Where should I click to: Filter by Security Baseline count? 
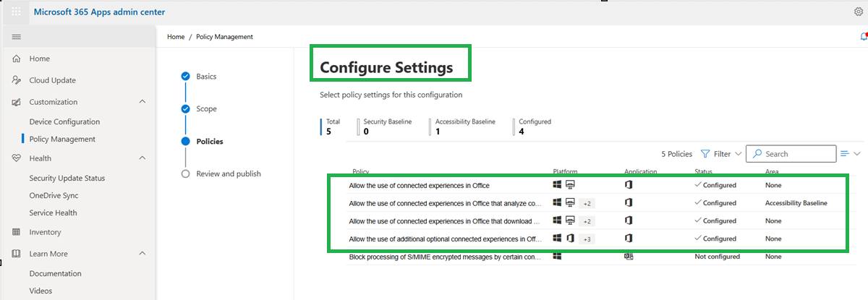tap(385, 127)
